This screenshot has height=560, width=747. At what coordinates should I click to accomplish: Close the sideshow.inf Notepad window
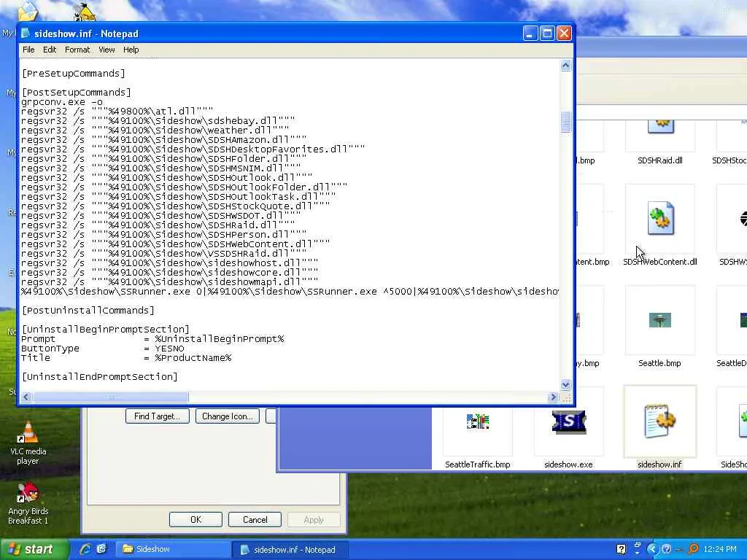coord(564,34)
